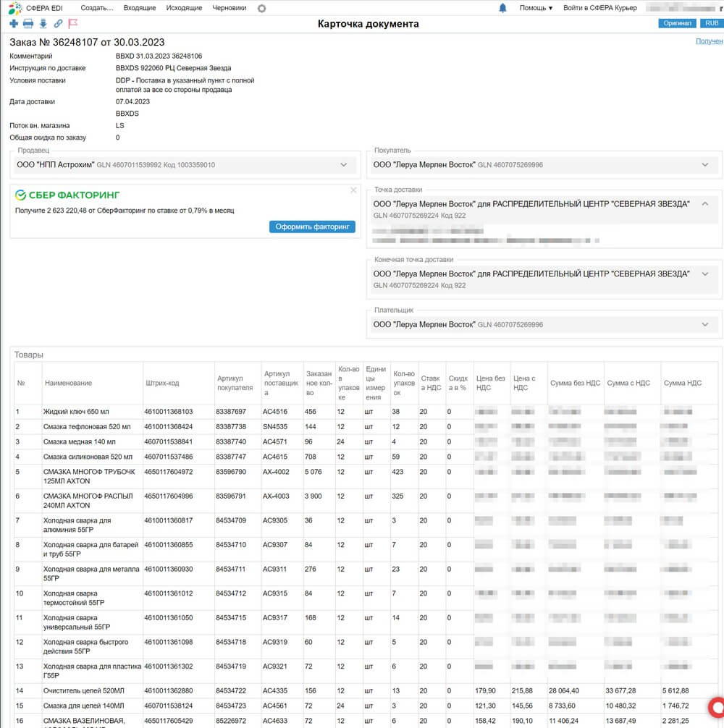Close the СберФакторинг banner
Image resolution: width=724 pixels, height=728 pixels.
[x=353, y=190]
